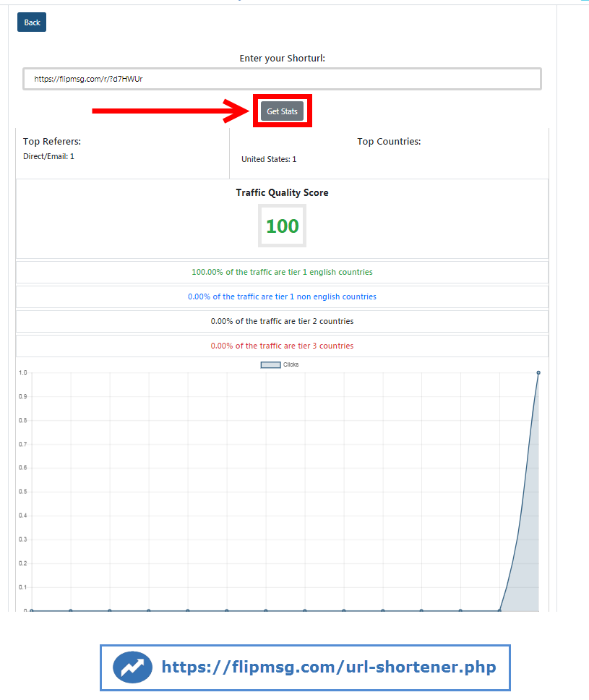This screenshot has width=589, height=700.
Task: Click the tier 2 countries traffic line
Action: 282,321
